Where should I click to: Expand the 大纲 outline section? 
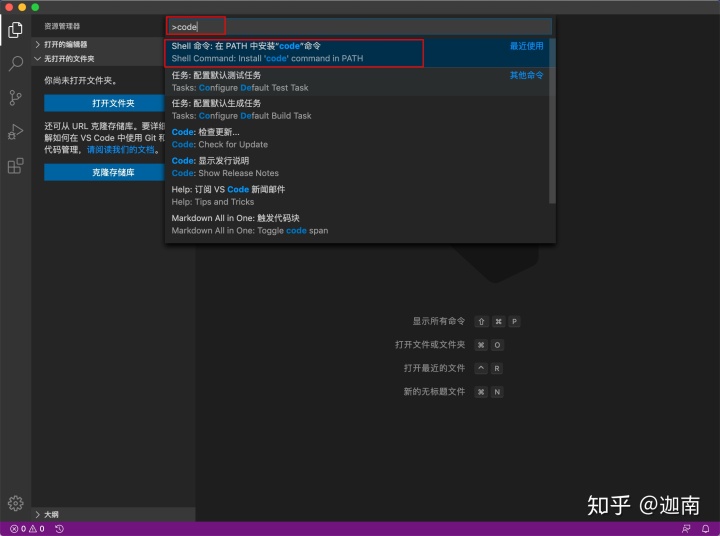113,514
